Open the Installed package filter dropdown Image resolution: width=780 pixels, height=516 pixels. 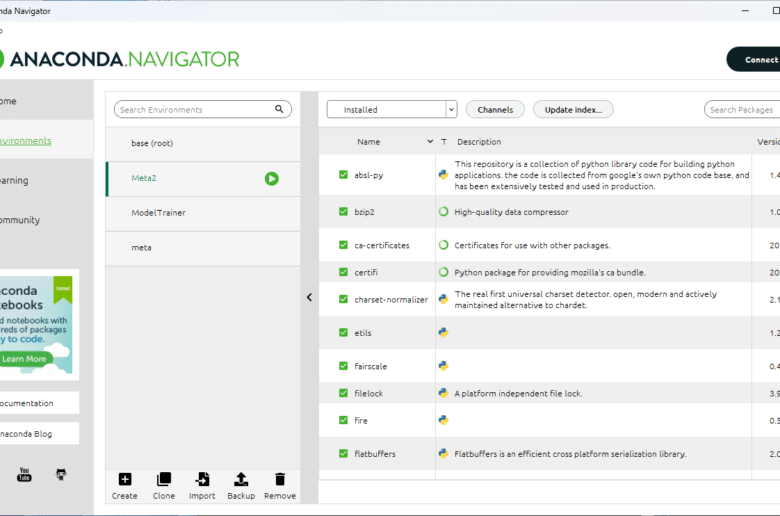[391, 109]
